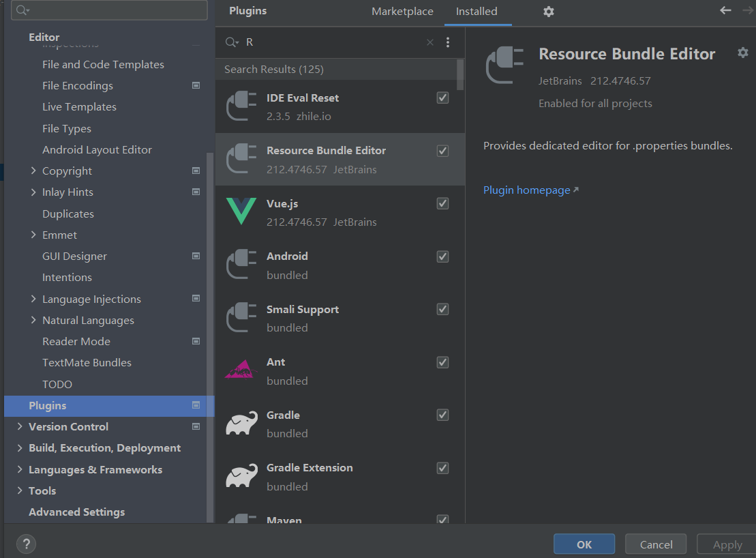Image resolution: width=756 pixels, height=558 pixels.
Task: Click the Gradle Extension elephant icon
Action: (241, 476)
